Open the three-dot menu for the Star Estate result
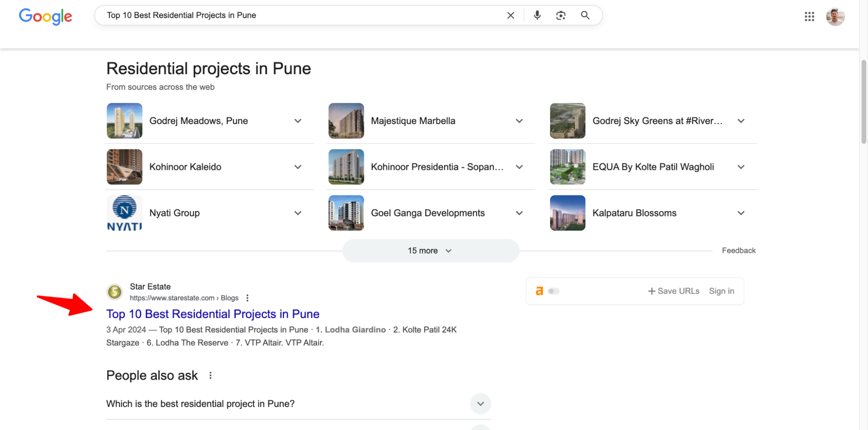 247,298
